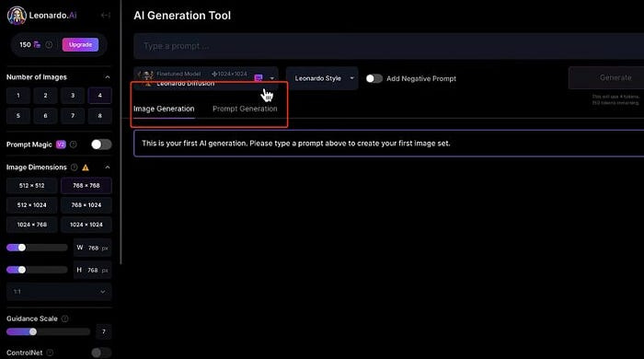Click the 150 token count text
Screen dimensions: 644x359
click(x=25, y=45)
